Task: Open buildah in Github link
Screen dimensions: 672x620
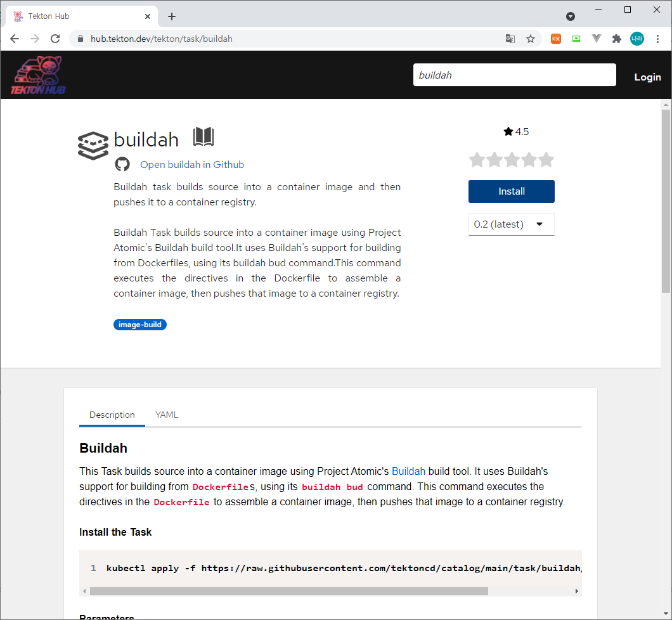Action: [192, 165]
